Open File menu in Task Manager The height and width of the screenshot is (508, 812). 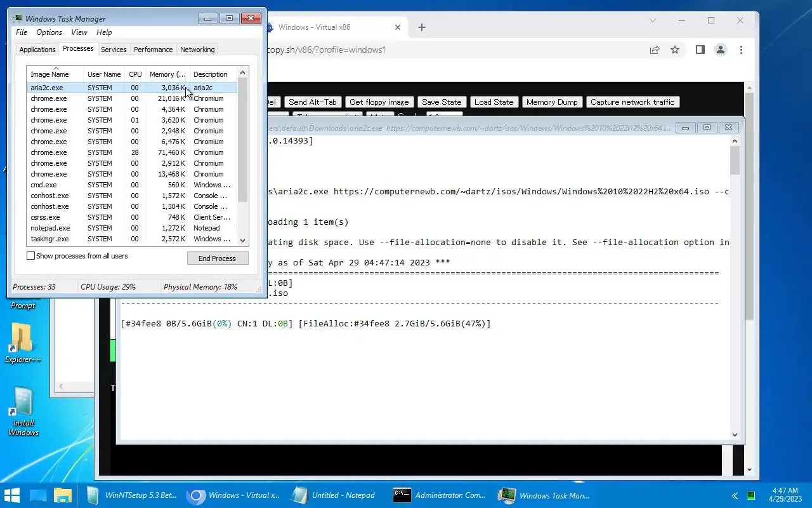pos(22,32)
